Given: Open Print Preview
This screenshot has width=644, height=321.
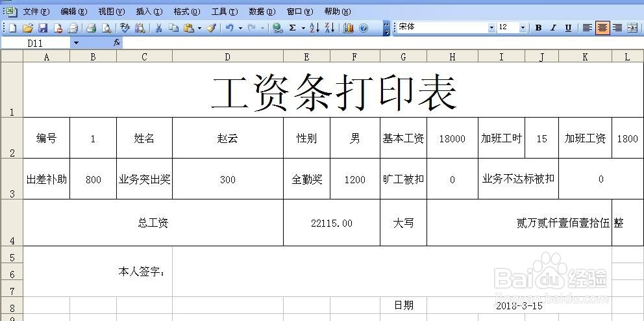Looking at the screenshot, I should coord(91,28).
